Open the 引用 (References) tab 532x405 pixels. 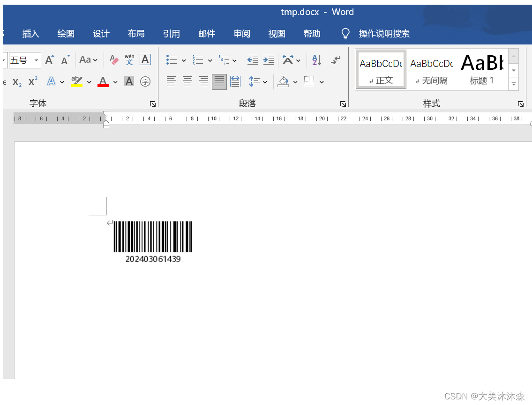(x=172, y=34)
